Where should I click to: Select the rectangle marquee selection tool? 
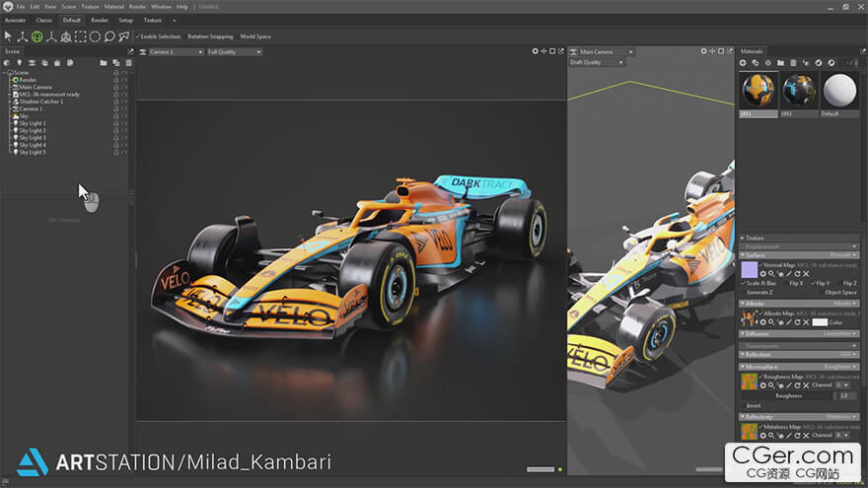point(81,36)
